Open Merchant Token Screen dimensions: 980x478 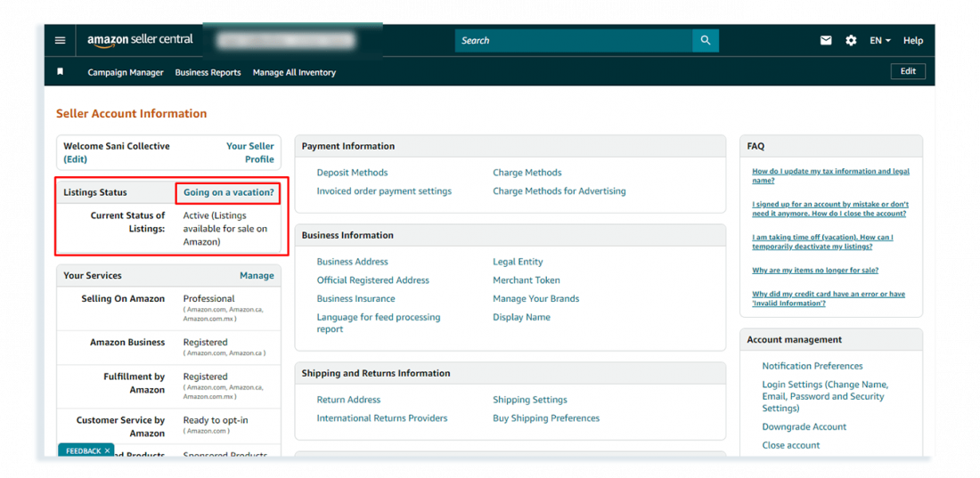(x=527, y=280)
